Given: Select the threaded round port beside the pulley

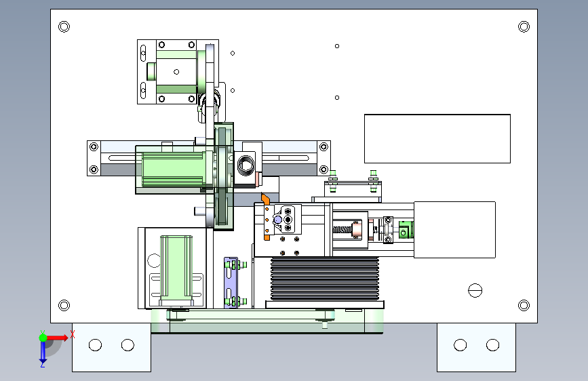Looking at the screenshot, I should (x=246, y=164).
